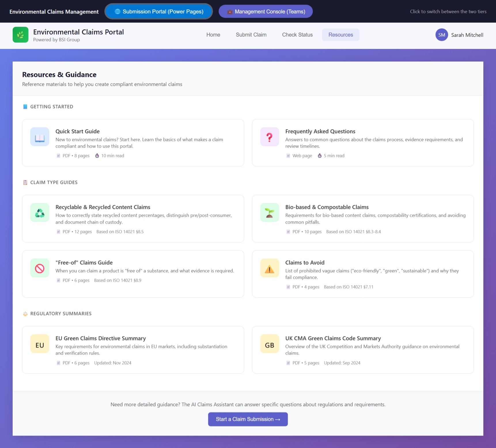Click the SM avatar for Sarah Mitchell
496x448 pixels.
(x=442, y=35)
